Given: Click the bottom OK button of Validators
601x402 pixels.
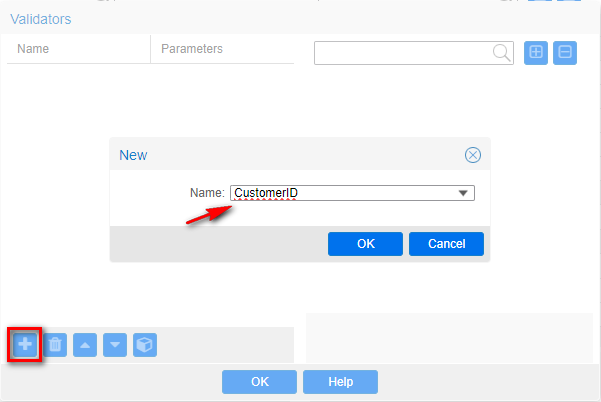Looking at the screenshot, I should (259, 381).
